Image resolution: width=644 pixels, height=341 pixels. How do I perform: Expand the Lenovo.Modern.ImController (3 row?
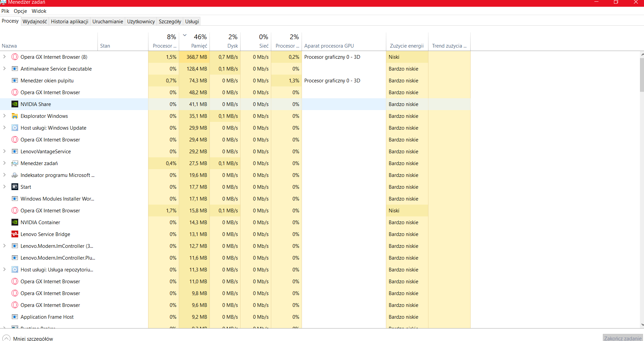pos(4,246)
